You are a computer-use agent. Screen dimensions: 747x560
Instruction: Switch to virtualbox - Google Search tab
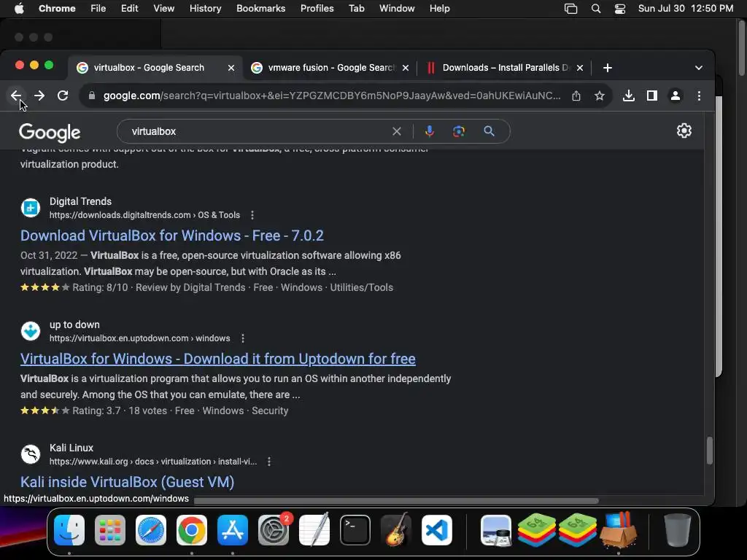coord(149,68)
